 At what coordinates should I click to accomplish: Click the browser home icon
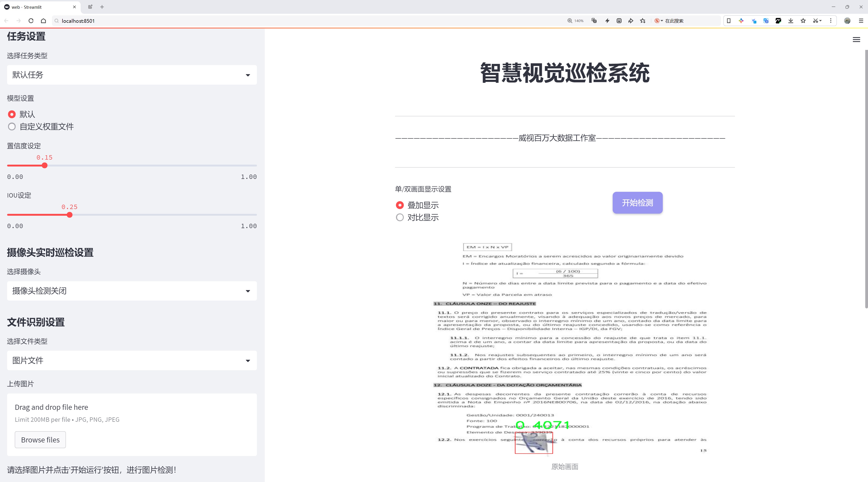click(x=43, y=21)
